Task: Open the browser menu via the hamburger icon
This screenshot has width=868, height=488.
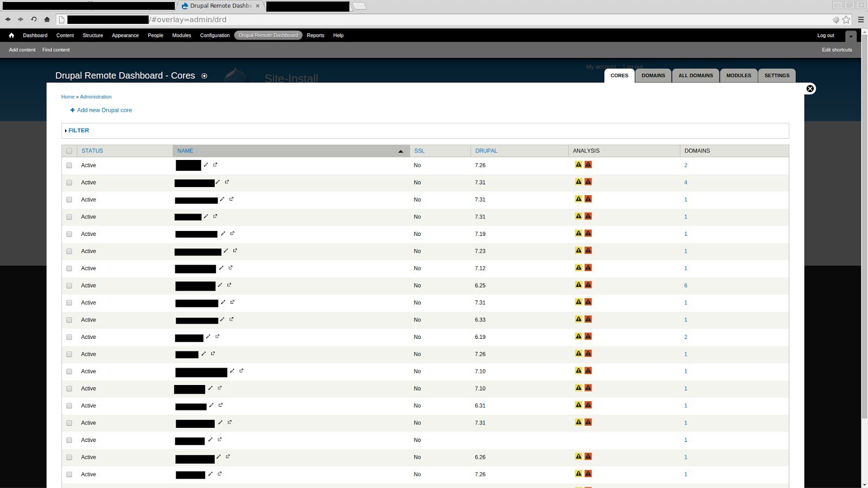Action: [861, 19]
